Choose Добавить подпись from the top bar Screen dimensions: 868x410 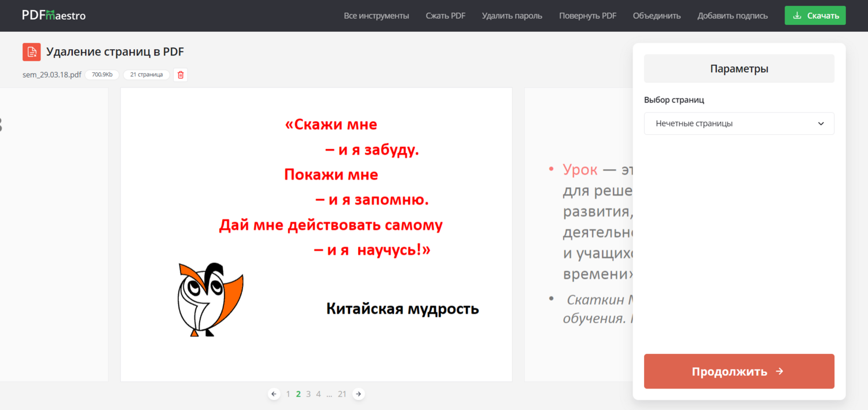pos(733,16)
